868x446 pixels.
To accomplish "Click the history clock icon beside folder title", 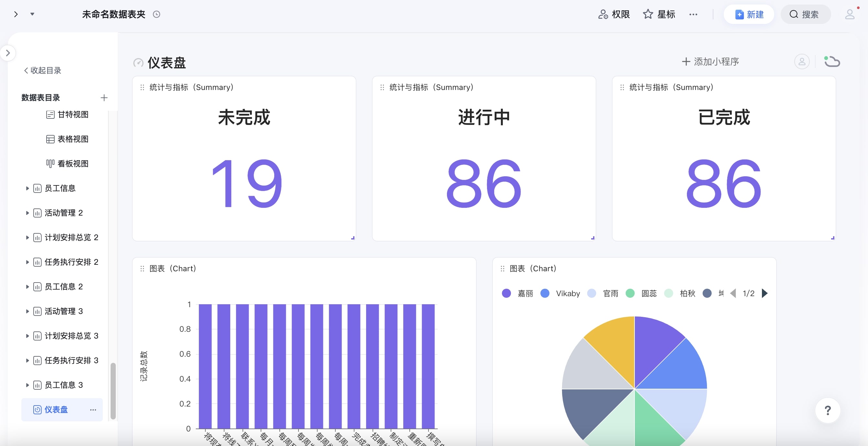I will [156, 14].
